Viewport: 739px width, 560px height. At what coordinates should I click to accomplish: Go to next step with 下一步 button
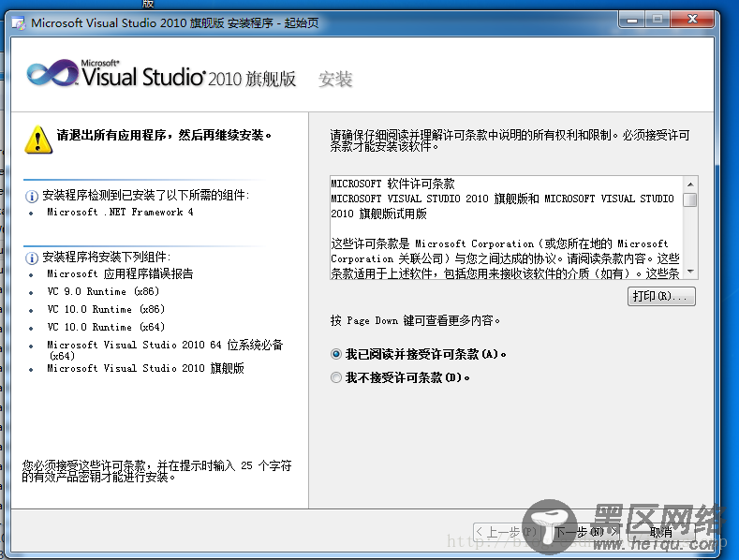(x=584, y=532)
